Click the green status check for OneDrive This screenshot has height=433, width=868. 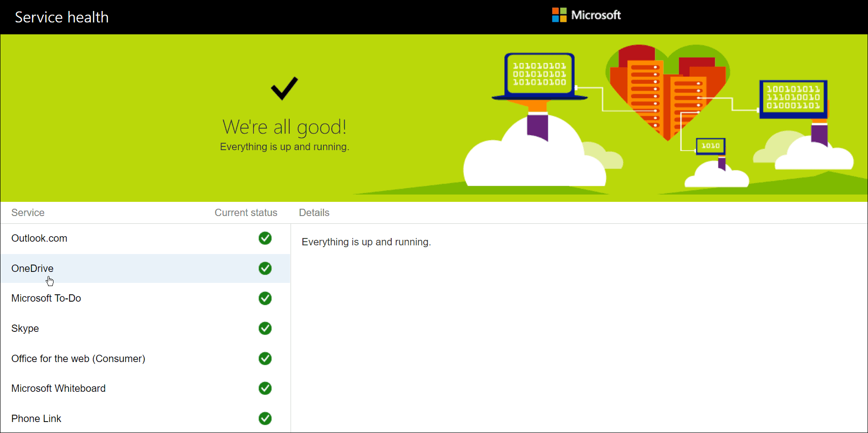265,268
